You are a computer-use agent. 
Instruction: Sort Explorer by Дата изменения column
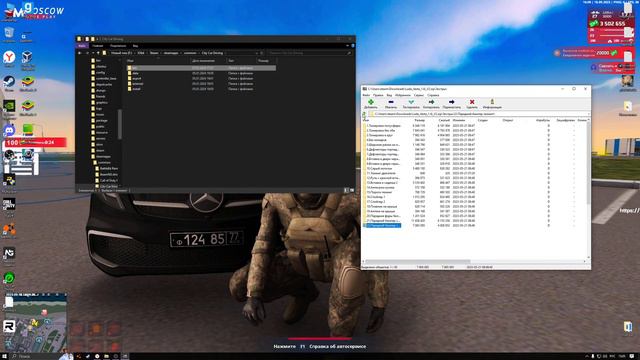click(x=203, y=61)
